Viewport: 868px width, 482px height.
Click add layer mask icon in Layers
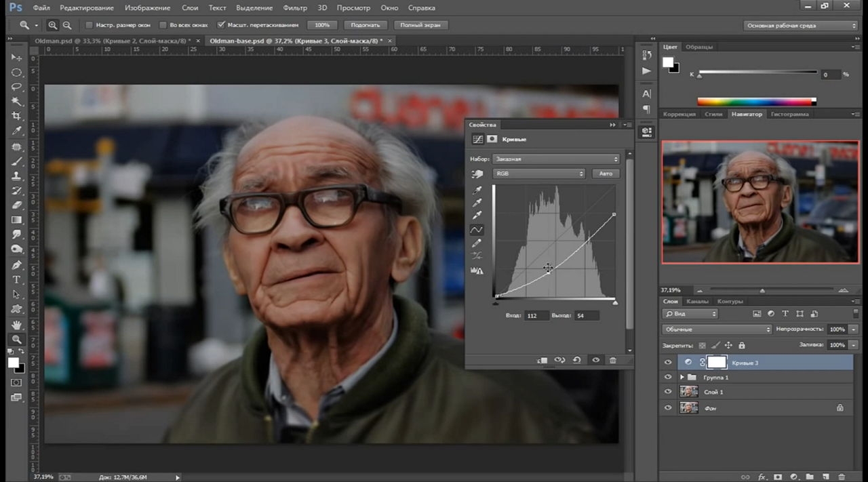click(x=778, y=477)
